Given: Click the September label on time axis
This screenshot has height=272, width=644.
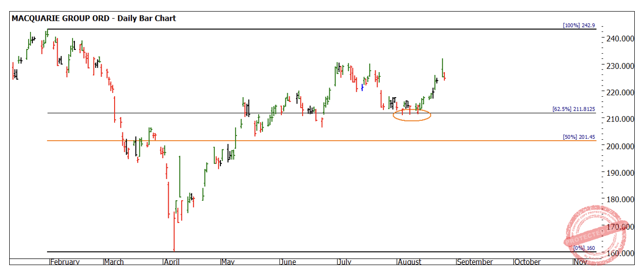Looking at the screenshot, I should coord(475,262).
